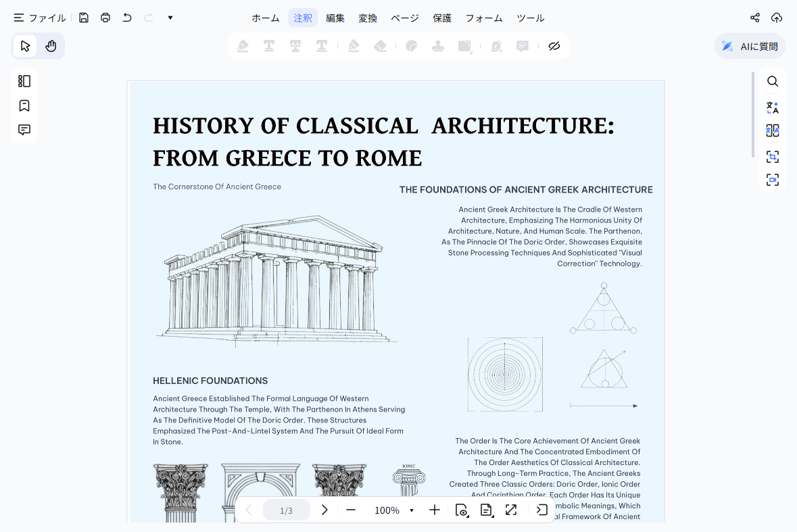Open the フォーム tab
Viewport: 797px width, 532px height.
pyautogui.click(x=484, y=18)
